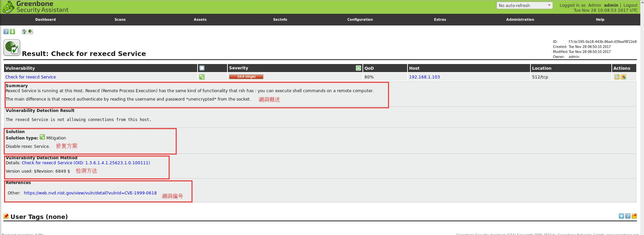Click the 10.0 (High) severity bar
This screenshot has width=644, height=235.
coord(246,76)
